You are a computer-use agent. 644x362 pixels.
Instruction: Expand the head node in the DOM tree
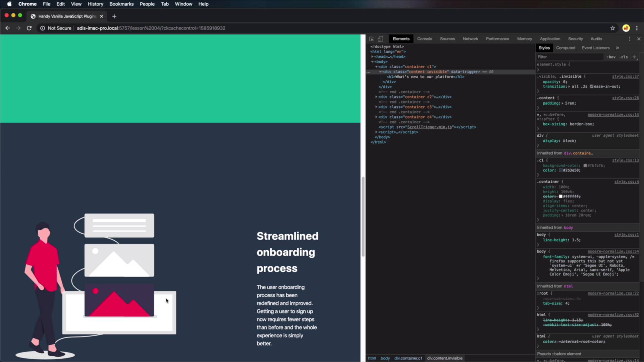(372, 57)
